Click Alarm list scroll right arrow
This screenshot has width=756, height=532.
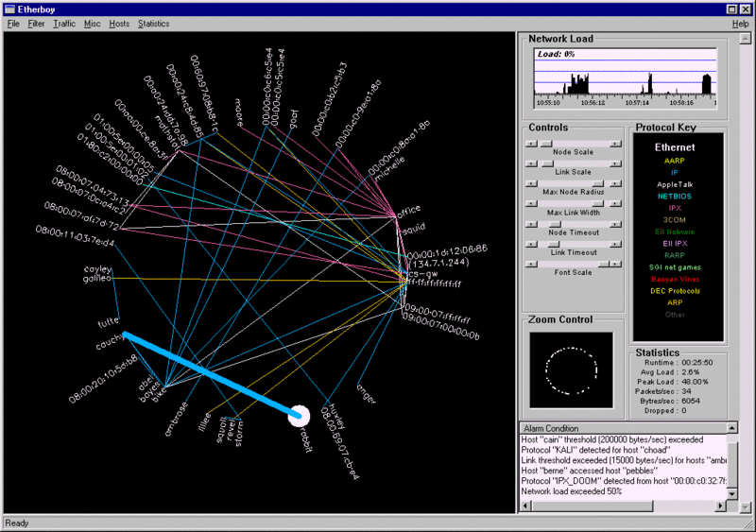click(x=721, y=506)
